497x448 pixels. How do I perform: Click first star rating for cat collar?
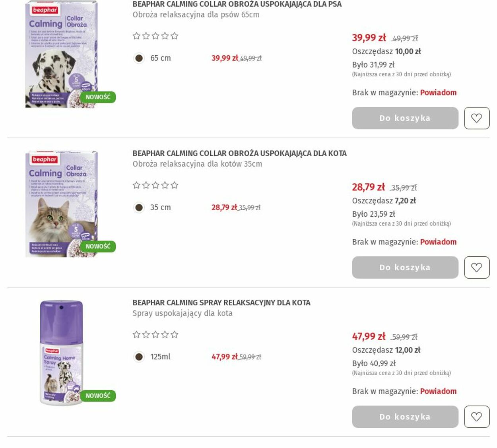coord(136,185)
